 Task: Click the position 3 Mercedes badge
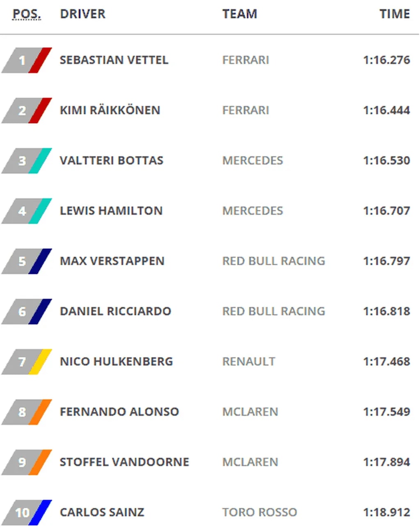pos(27,161)
